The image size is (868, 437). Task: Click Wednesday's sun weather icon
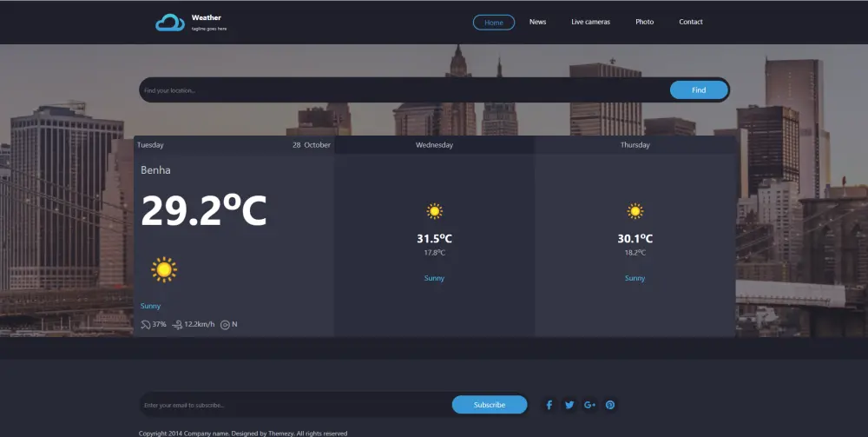coord(435,211)
